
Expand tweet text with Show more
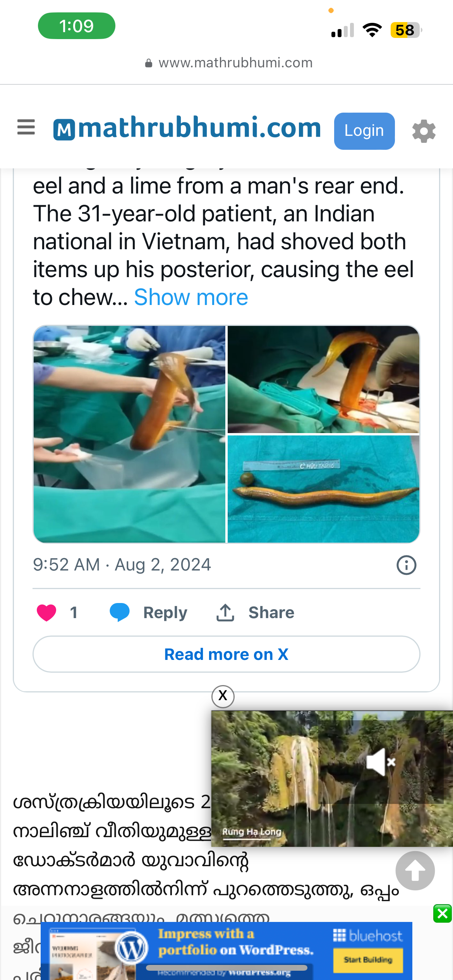tap(191, 297)
